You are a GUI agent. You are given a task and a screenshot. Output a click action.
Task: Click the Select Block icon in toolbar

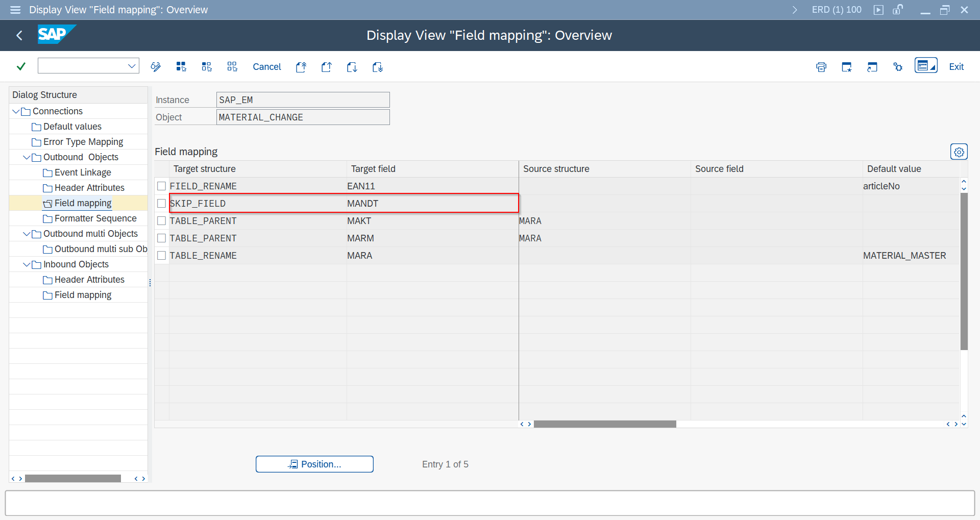click(207, 67)
